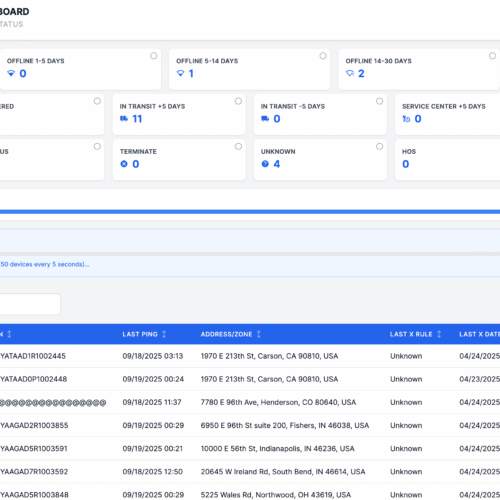
Task: Click the truck icon in In Transit -5 Days card
Action: pos(265,119)
